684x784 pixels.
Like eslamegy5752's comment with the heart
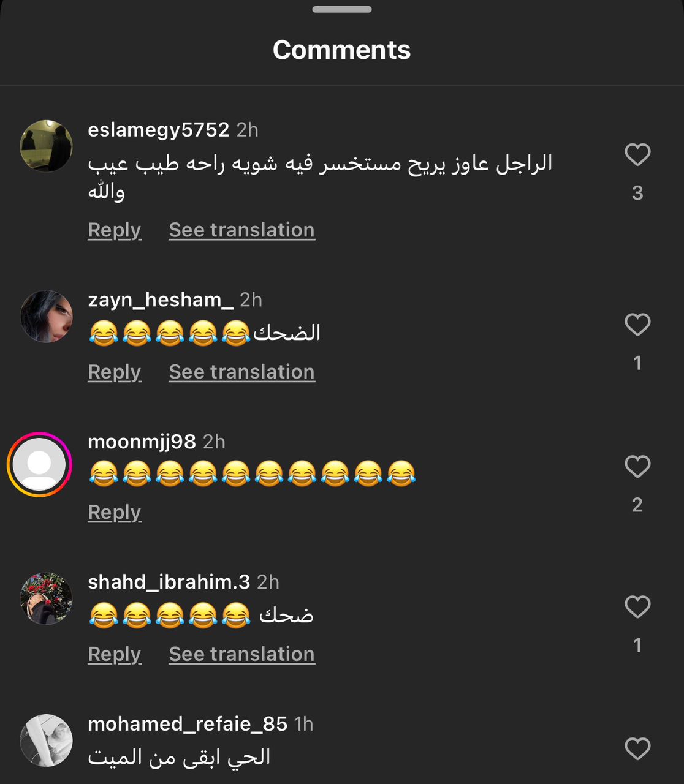(x=637, y=154)
